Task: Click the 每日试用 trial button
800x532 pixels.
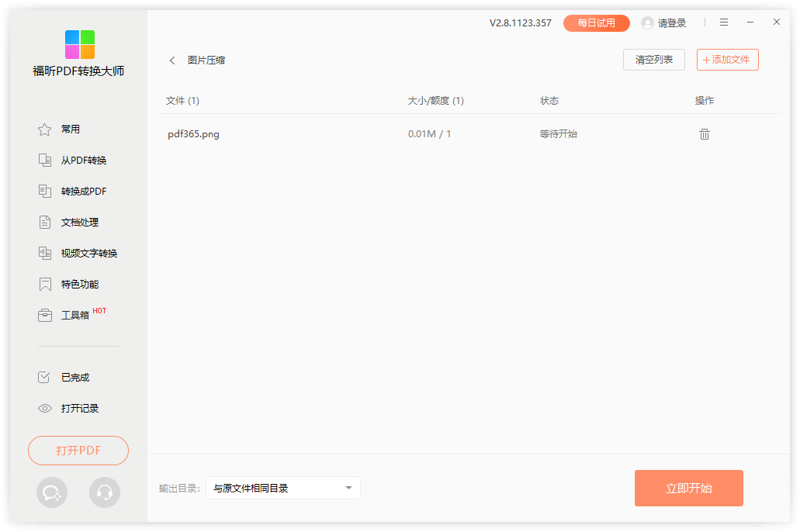Action: click(x=597, y=23)
